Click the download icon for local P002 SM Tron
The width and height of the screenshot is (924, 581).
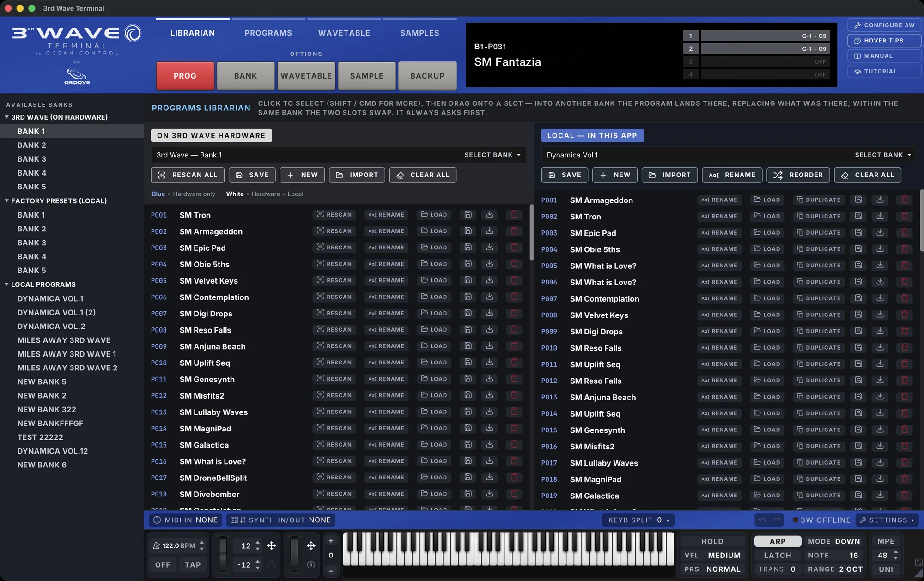(880, 216)
